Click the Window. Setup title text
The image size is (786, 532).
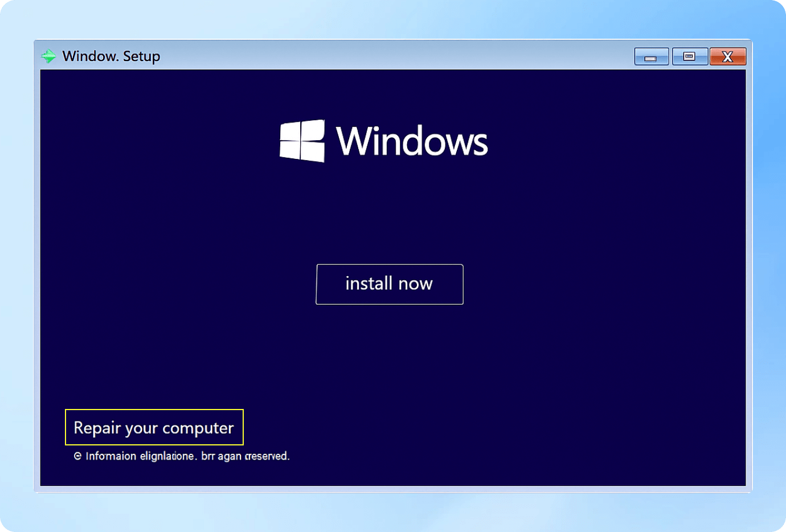(x=111, y=56)
